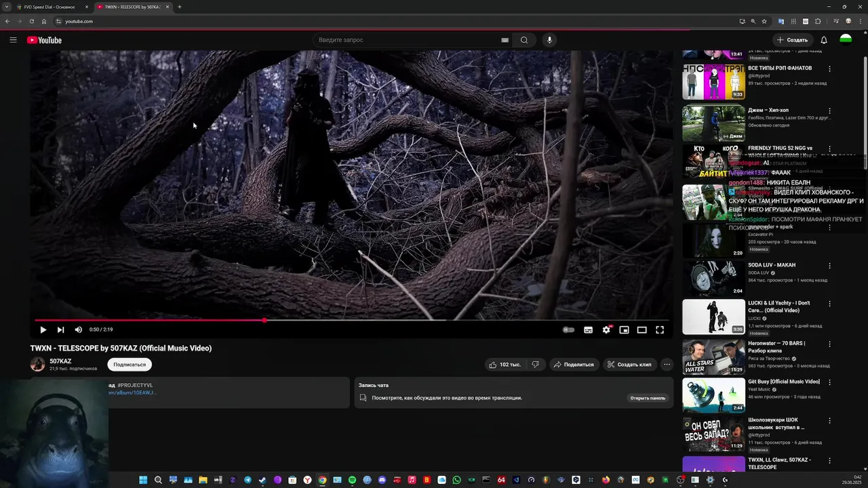
Task: Open the browser extensions puzzle icon
Action: 818,21
